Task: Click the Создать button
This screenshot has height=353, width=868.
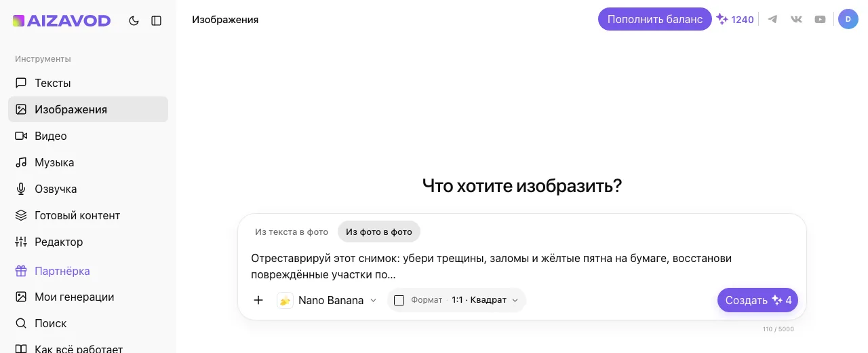Action: coord(757,300)
